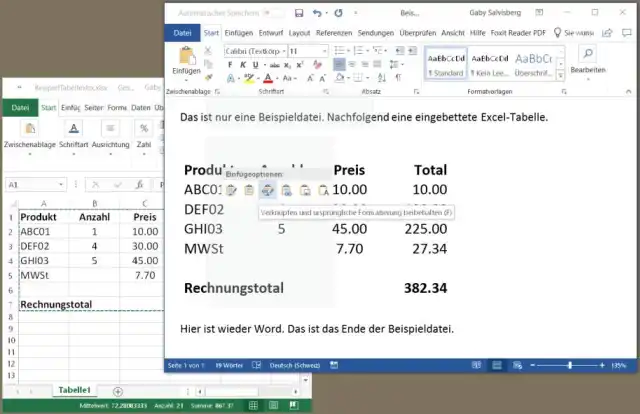Click cell containing Rechnungstotal in Excel

click(57, 304)
